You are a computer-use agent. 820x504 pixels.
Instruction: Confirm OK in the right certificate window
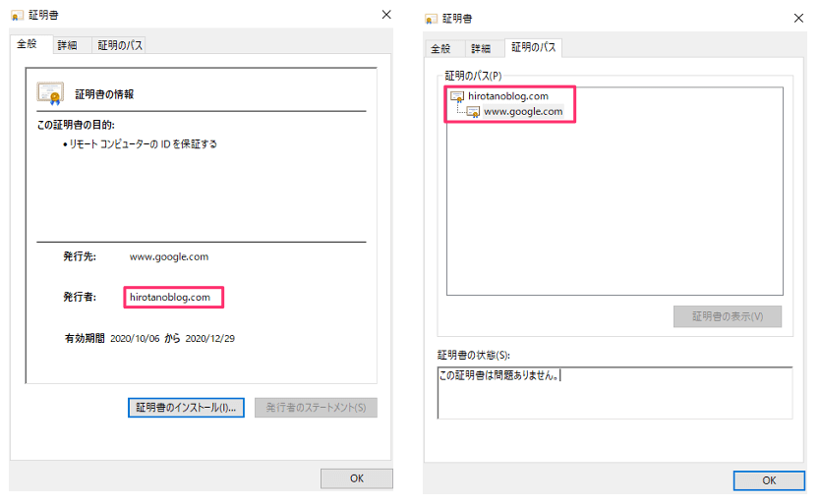(x=769, y=480)
